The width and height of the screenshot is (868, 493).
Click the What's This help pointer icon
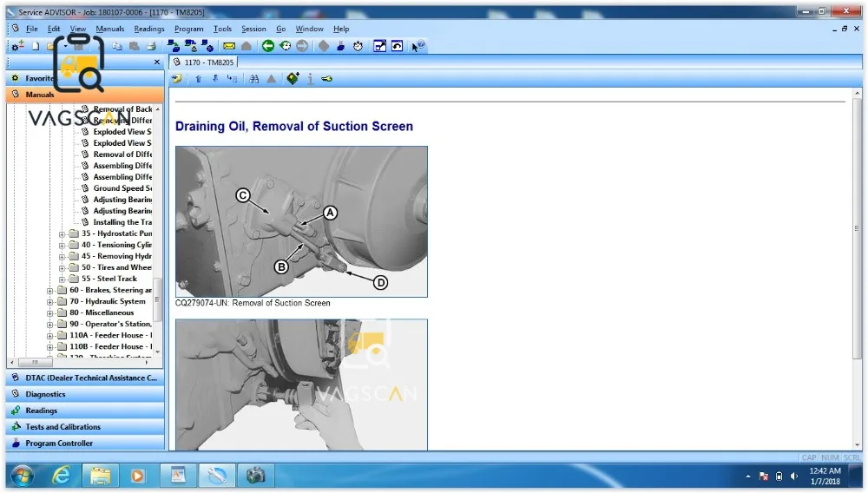(418, 46)
